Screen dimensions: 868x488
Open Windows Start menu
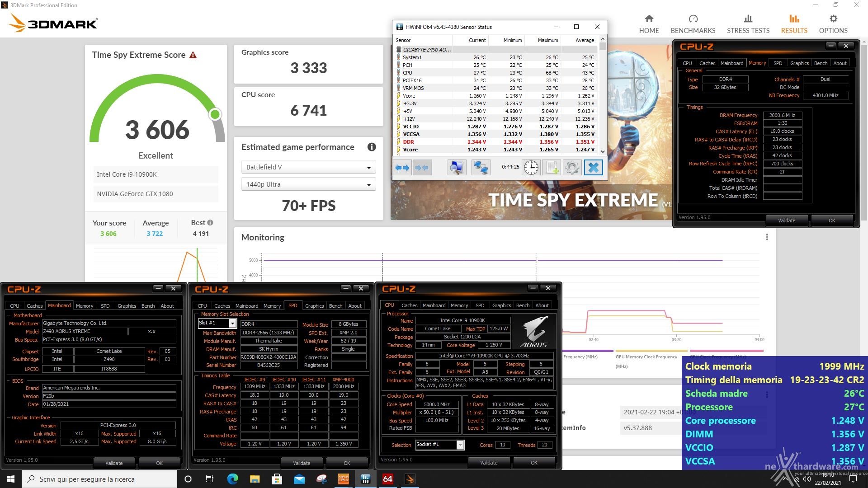(x=11, y=479)
